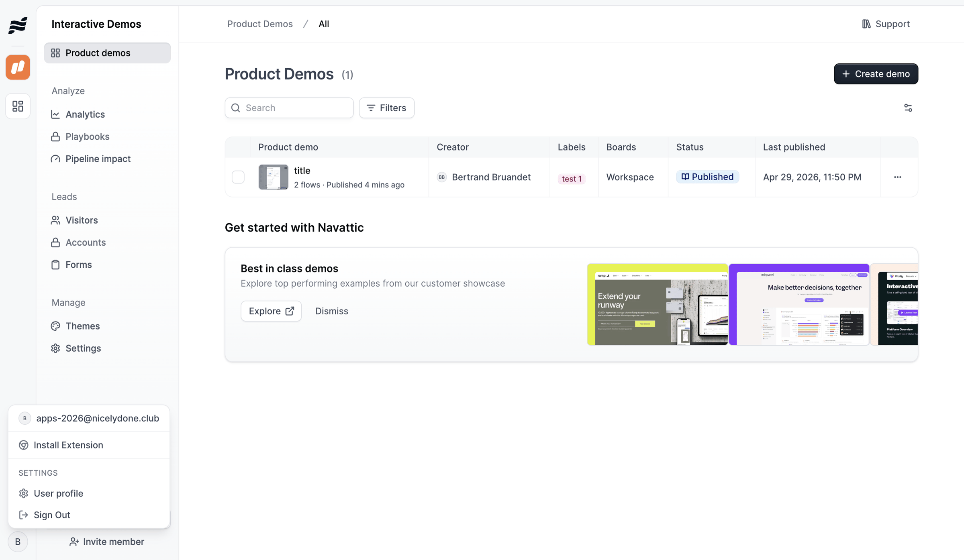Open the three-dot menu for title row
964x560 pixels.
pyautogui.click(x=897, y=177)
